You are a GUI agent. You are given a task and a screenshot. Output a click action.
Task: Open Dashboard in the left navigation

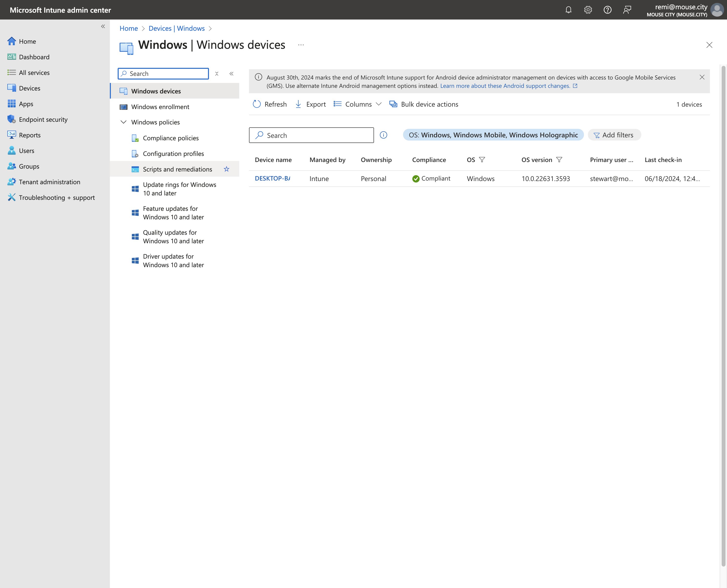pyautogui.click(x=34, y=57)
